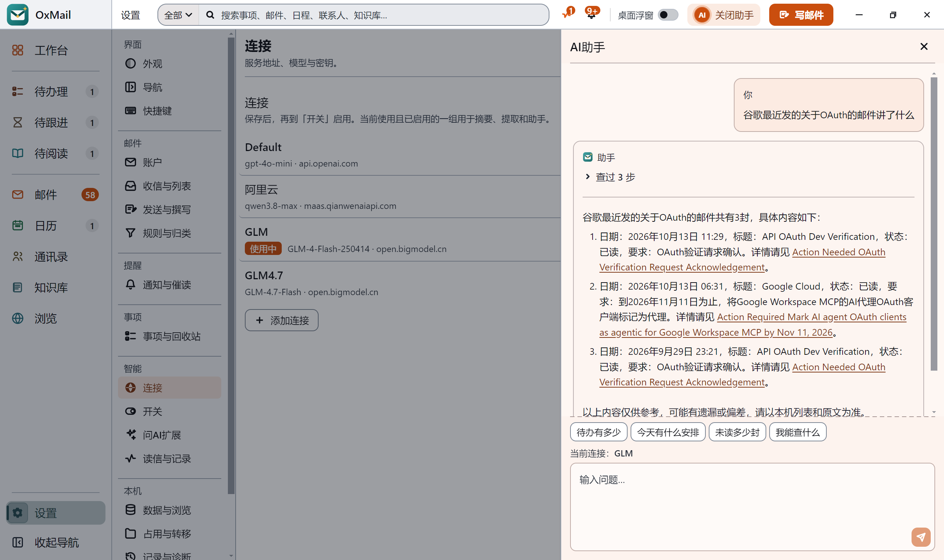Focus the top search field
Image resolution: width=944 pixels, height=560 pixels.
(x=374, y=15)
